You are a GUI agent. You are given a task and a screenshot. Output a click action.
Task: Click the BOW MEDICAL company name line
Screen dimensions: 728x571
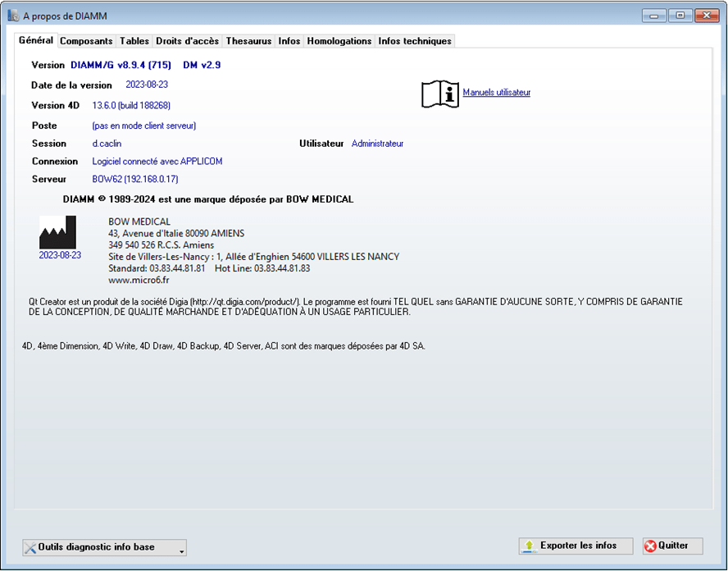coord(139,222)
